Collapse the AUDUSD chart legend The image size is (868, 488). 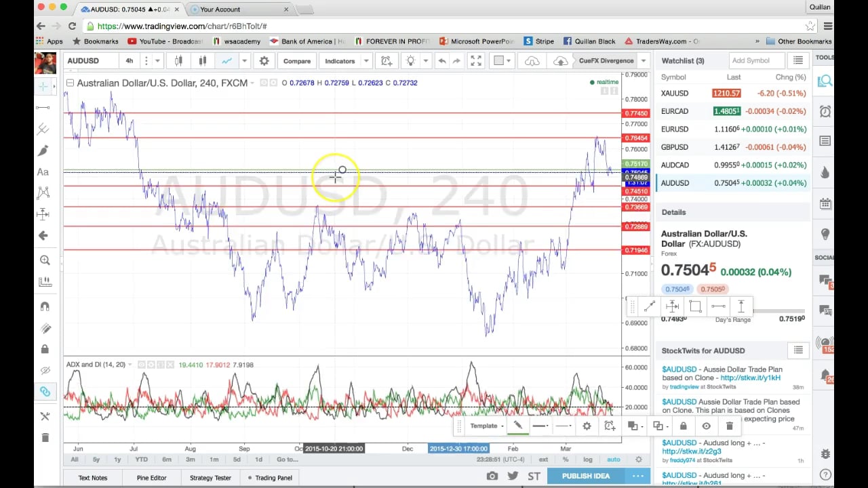pos(70,83)
